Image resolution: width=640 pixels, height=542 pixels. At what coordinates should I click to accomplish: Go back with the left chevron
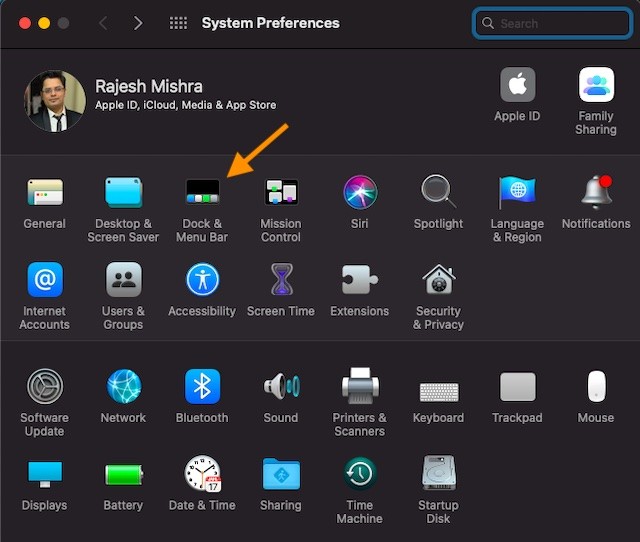point(103,23)
